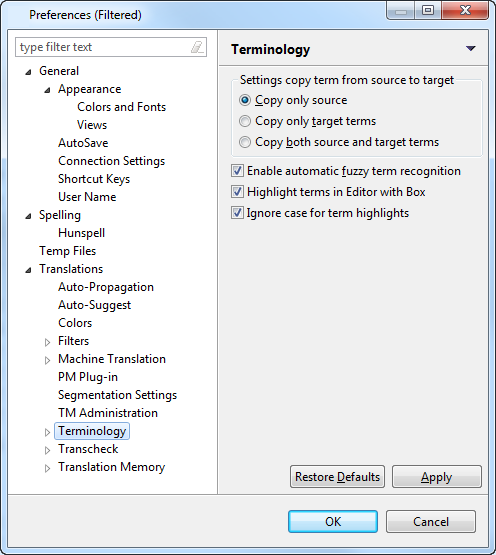Viewport: 496px width, 555px height.
Task: Select the Copy only target terms option
Action: pos(245,121)
